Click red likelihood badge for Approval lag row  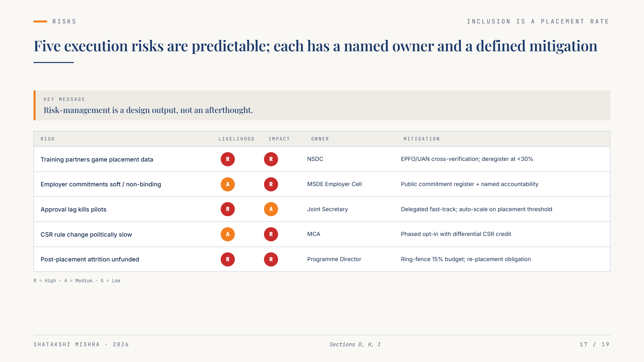coord(228,209)
